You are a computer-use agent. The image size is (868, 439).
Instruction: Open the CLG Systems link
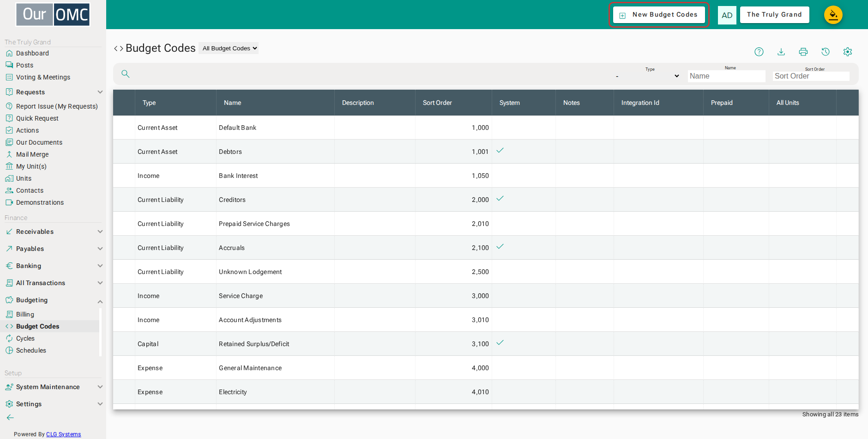point(63,434)
